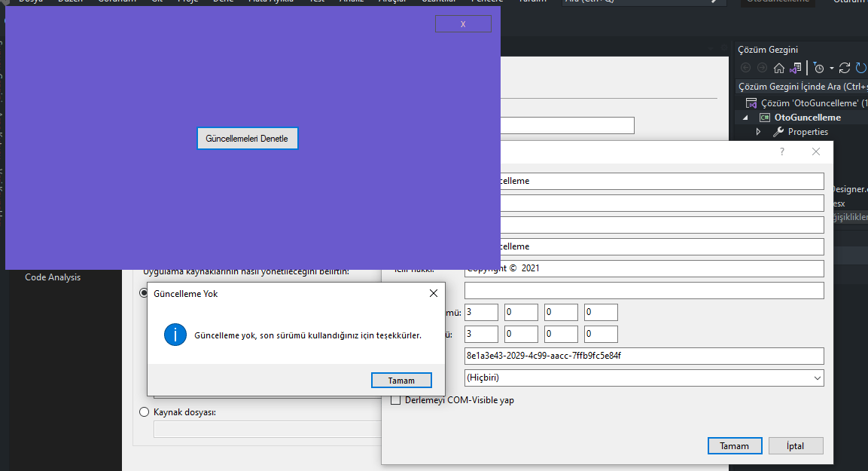Collapse the OtoGuncelleme project node
Viewport: 868px width, 471px height.
pyautogui.click(x=745, y=118)
